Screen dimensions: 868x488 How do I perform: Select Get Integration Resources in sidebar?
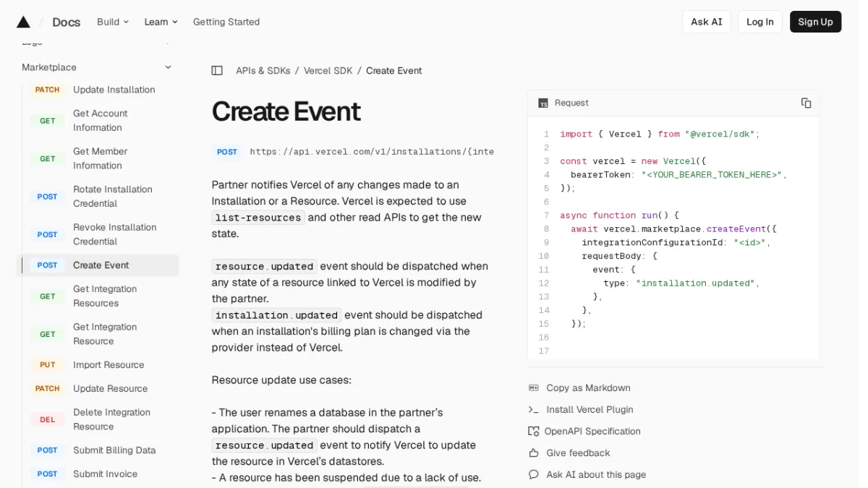pyautogui.click(x=105, y=296)
